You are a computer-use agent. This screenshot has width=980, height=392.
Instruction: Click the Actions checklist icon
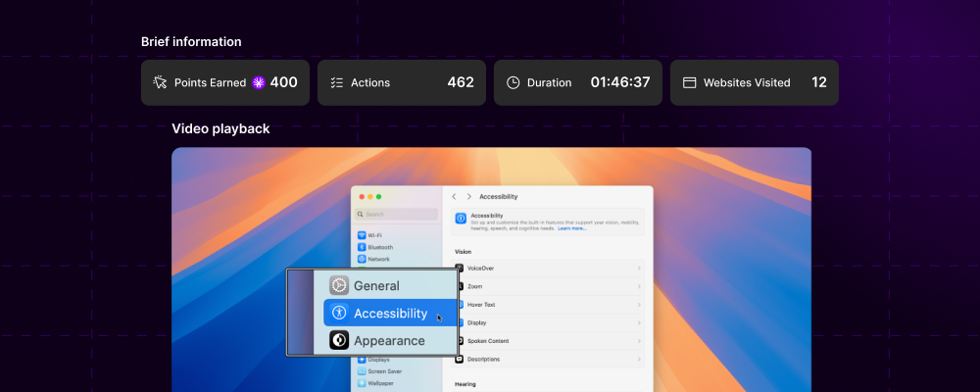click(337, 82)
